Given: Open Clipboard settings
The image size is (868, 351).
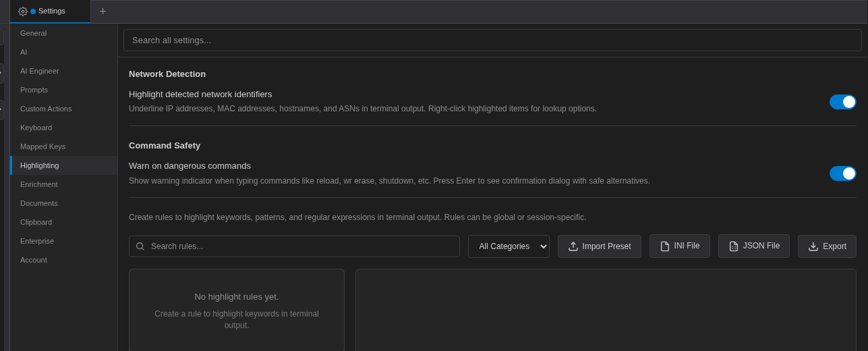Looking at the screenshot, I should click(x=64, y=222).
